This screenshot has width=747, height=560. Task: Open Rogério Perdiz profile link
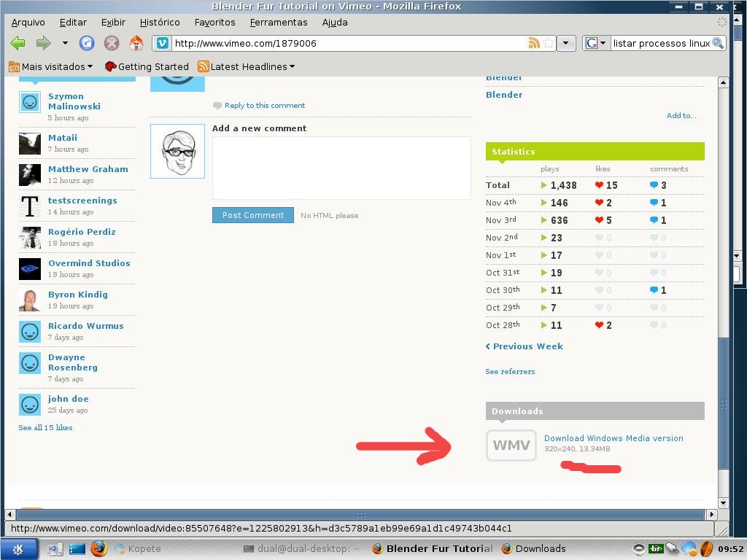pos(82,232)
